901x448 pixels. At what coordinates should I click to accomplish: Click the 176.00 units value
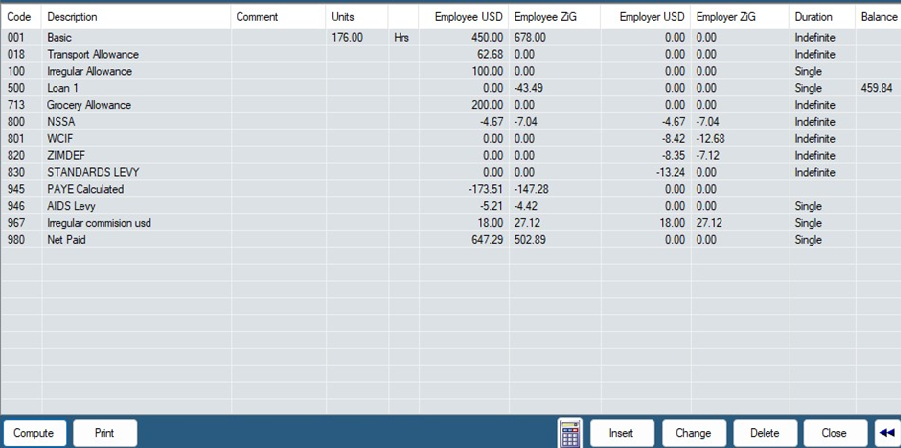point(347,38)
